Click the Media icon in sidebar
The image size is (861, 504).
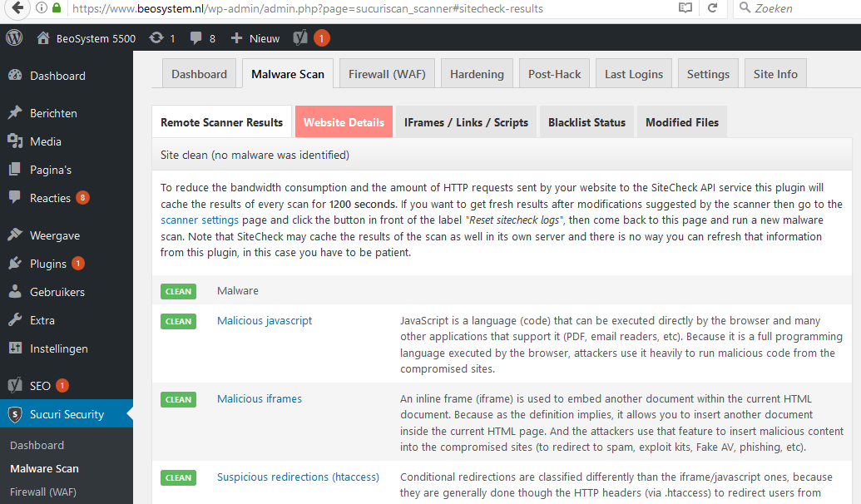[x=15, y=141]
